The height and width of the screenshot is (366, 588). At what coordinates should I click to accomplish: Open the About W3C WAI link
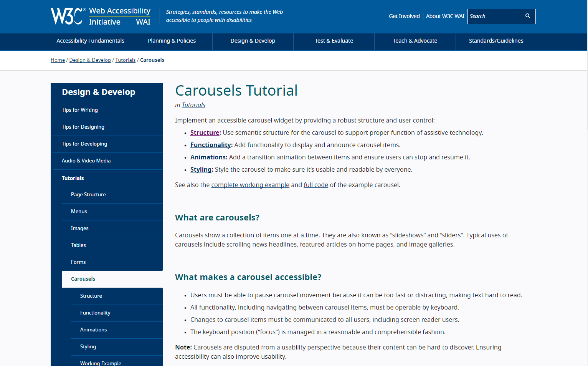click(445, 16)
